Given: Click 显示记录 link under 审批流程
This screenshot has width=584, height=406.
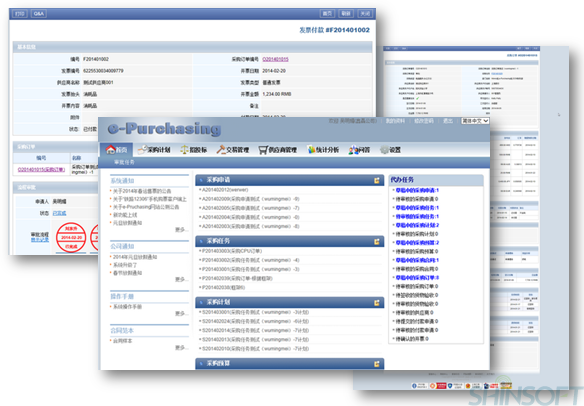Looking at the screenshot, I should point(40,240).
